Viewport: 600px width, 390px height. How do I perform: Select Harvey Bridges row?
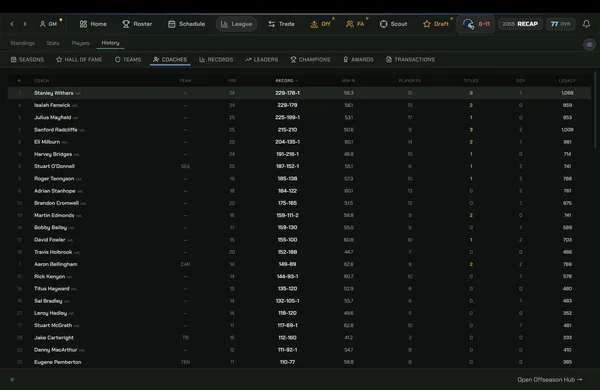tap(299, 154)
